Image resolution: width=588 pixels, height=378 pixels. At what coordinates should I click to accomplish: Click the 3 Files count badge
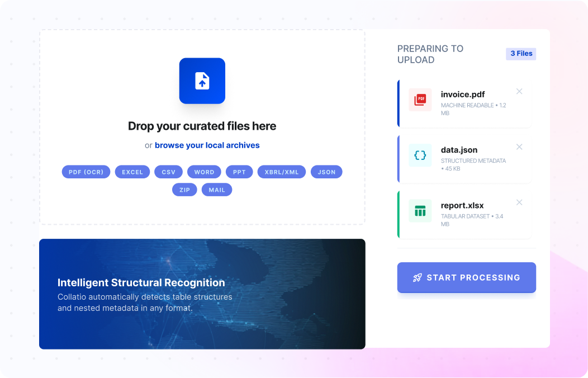[x=521, y=54]
